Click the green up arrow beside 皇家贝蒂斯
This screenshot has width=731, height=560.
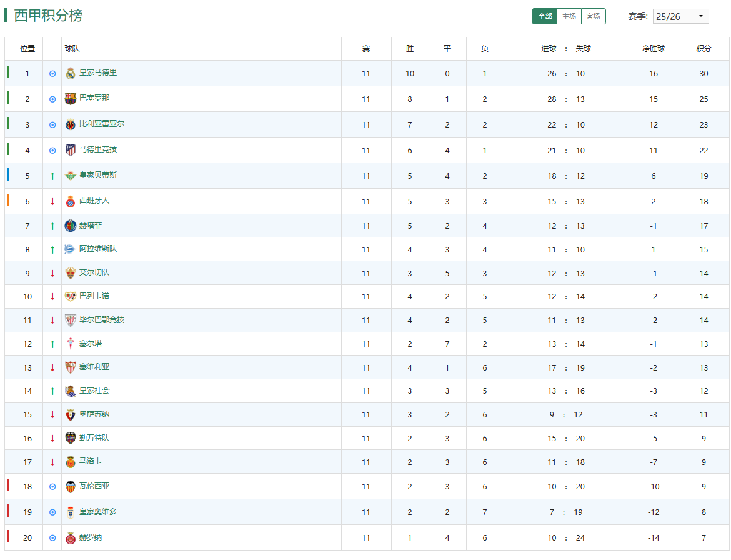click(x=52, y=176)
